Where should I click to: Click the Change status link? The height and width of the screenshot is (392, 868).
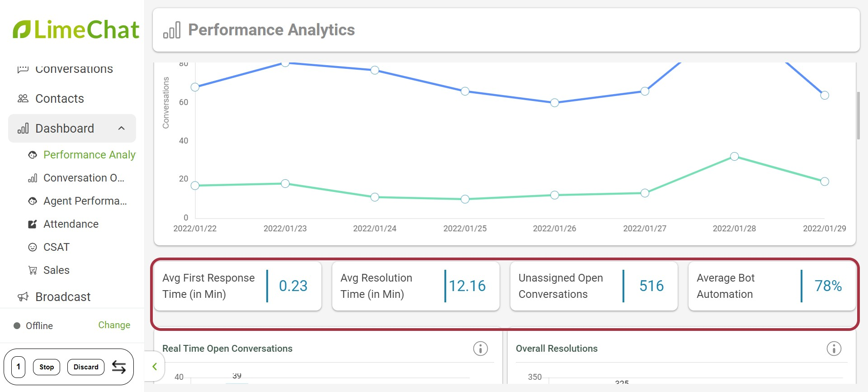114,325
